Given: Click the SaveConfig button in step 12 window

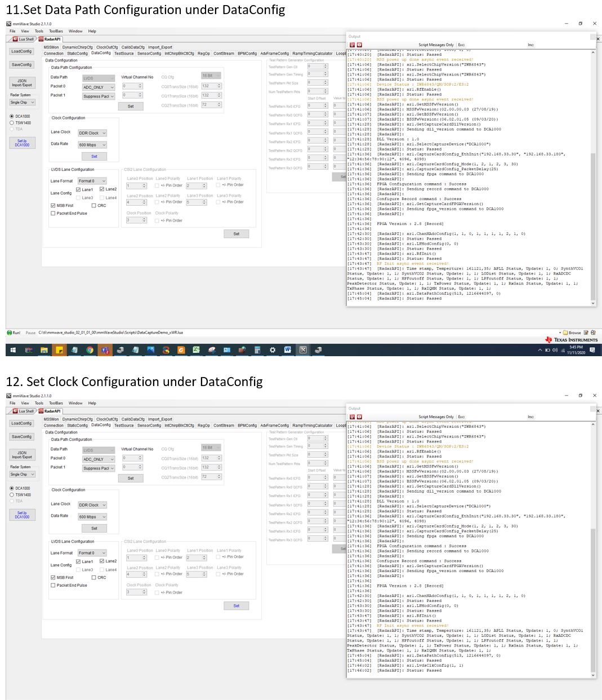Looking at the screenshot, I should pyautogui.click(x=22, y=437).
